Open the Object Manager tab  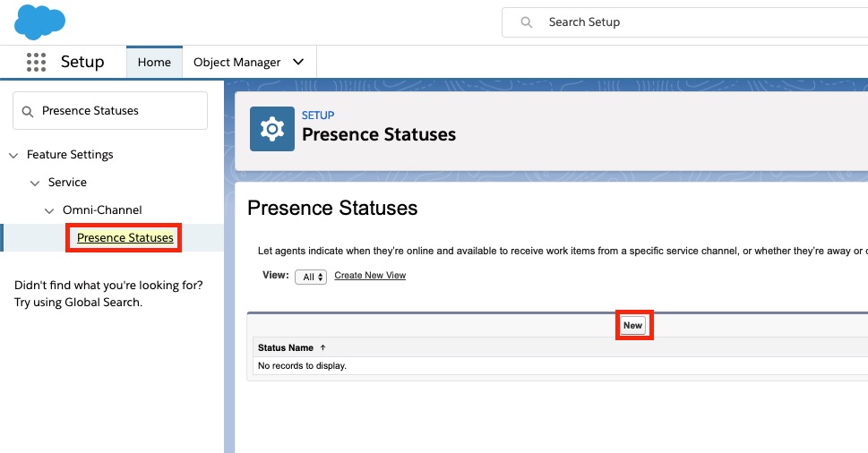[236, 62]
